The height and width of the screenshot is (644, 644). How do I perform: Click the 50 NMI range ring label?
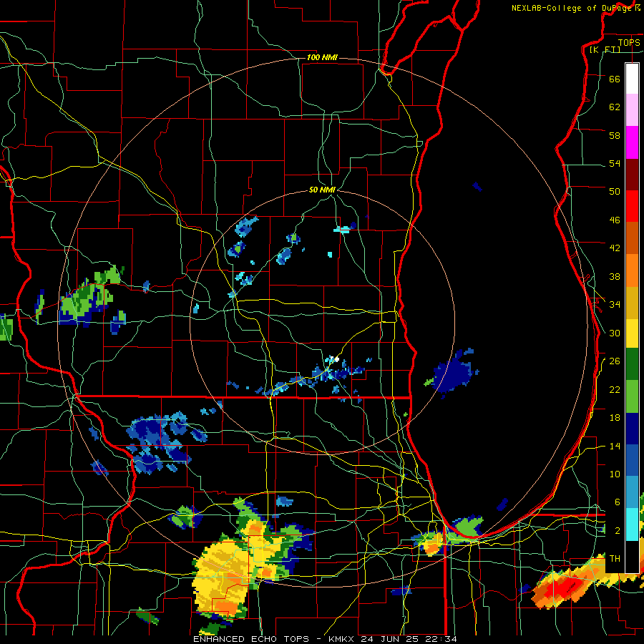point(322,190)
